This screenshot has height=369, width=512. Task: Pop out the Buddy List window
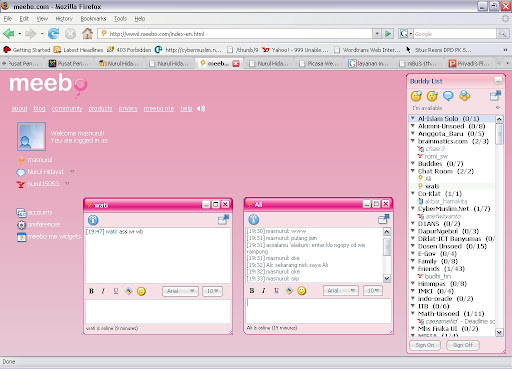tap(495, 96)
